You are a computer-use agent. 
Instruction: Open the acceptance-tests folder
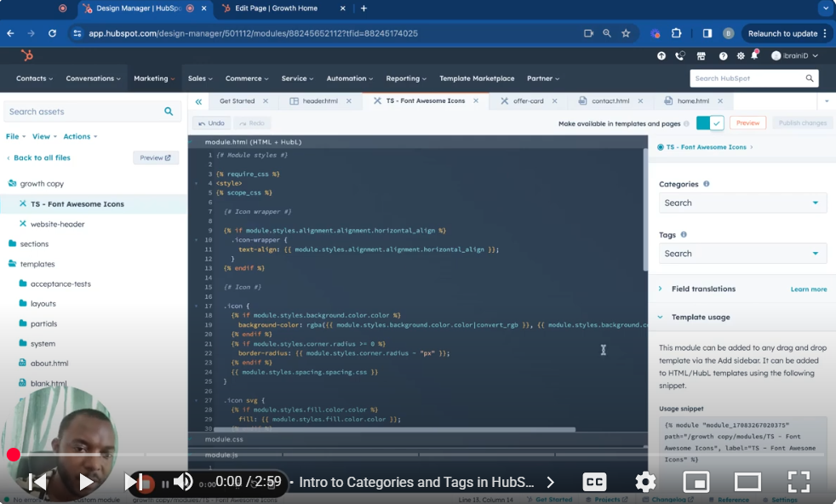[x=60, y=283]
